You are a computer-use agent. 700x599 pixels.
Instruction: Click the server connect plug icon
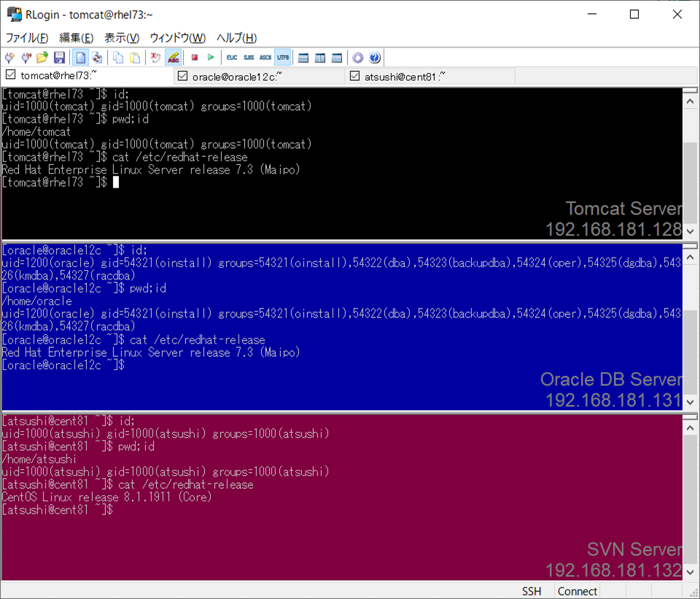[9, 58]
